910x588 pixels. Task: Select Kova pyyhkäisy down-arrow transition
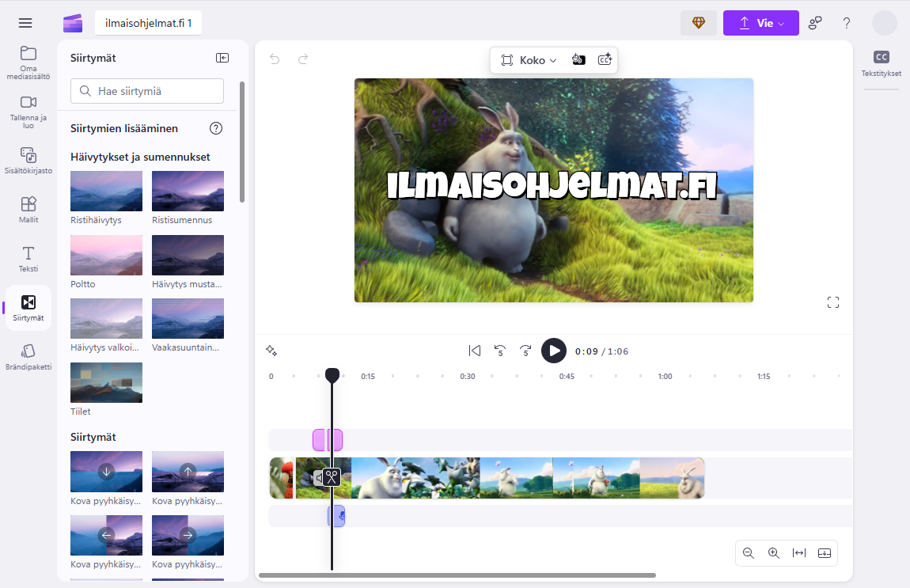pyautogui.click(x=106, y=472)
